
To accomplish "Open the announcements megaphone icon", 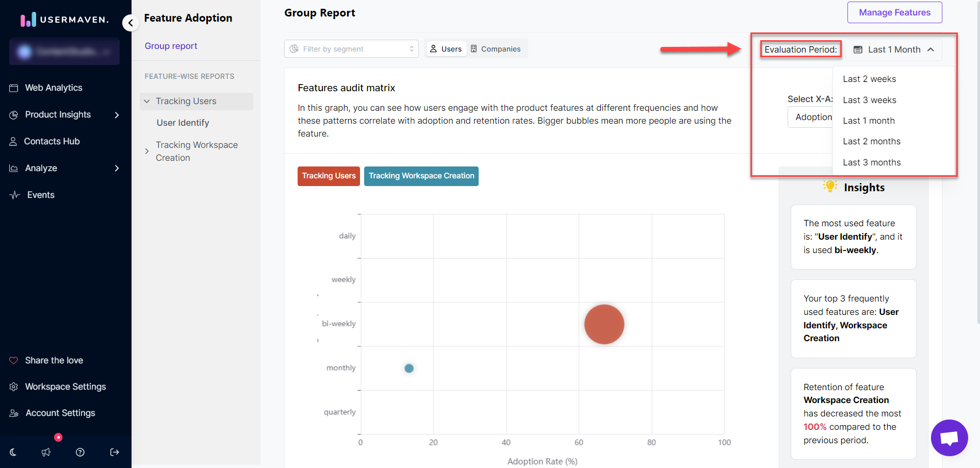I will [46, 452].
